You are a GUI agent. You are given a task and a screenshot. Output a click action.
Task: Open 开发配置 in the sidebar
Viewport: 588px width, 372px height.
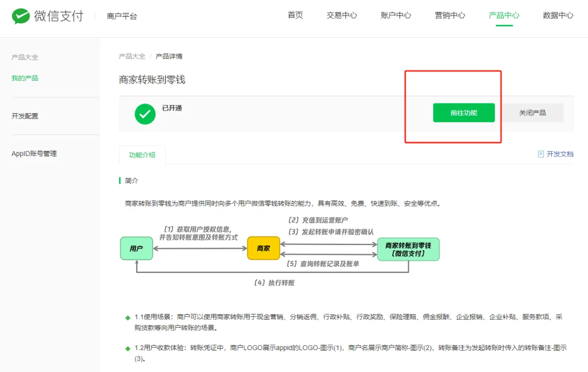[25, 116]
